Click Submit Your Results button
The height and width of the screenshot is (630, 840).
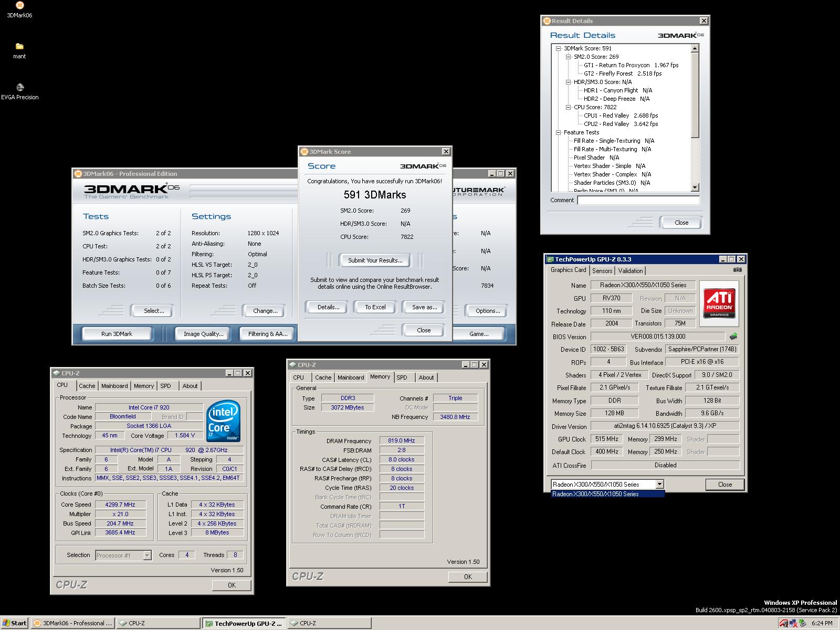(375, 260)
